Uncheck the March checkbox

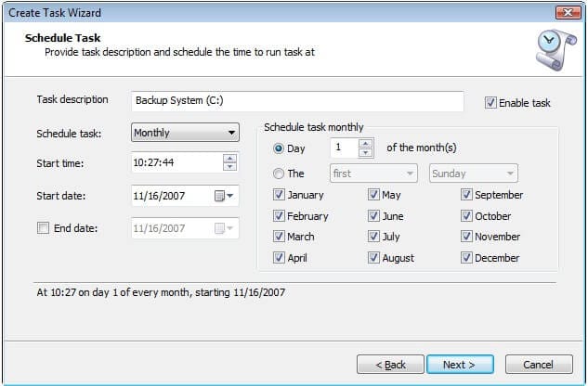tap(279, 237)
